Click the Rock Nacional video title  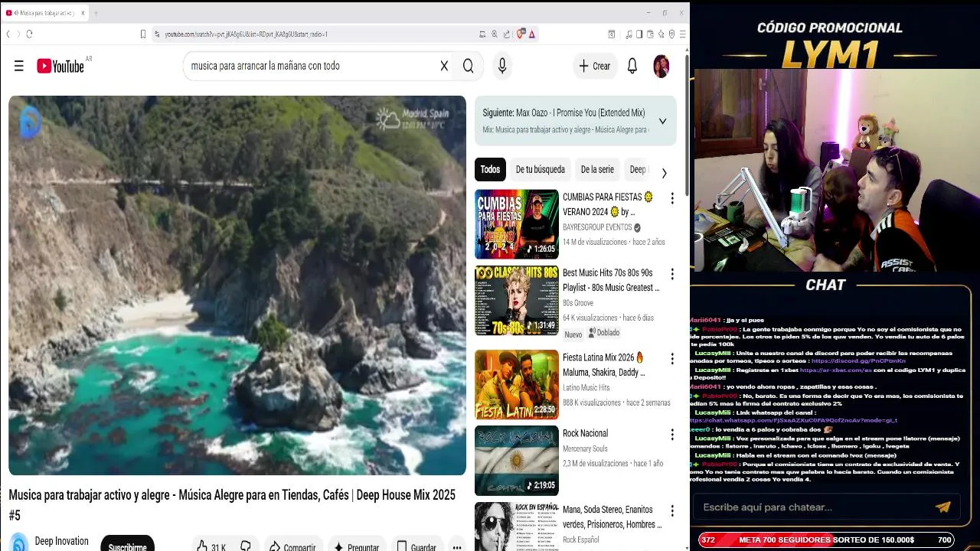[x=585, y=433]
